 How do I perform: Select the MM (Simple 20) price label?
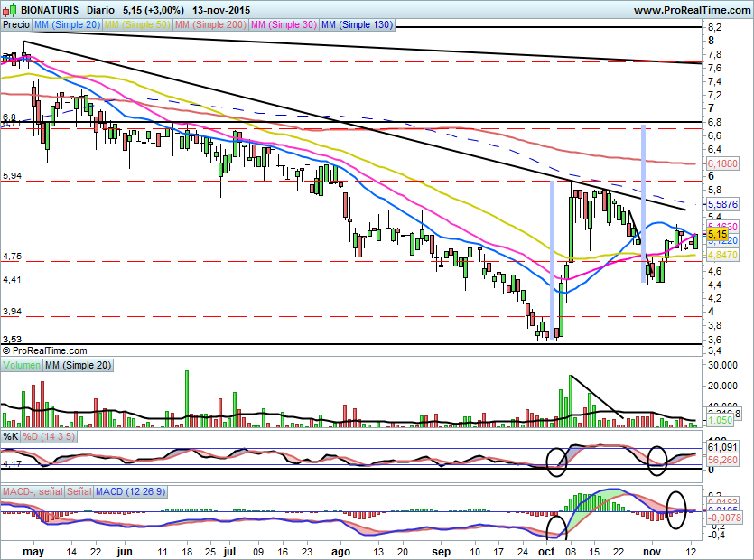[x=67, y=25]
